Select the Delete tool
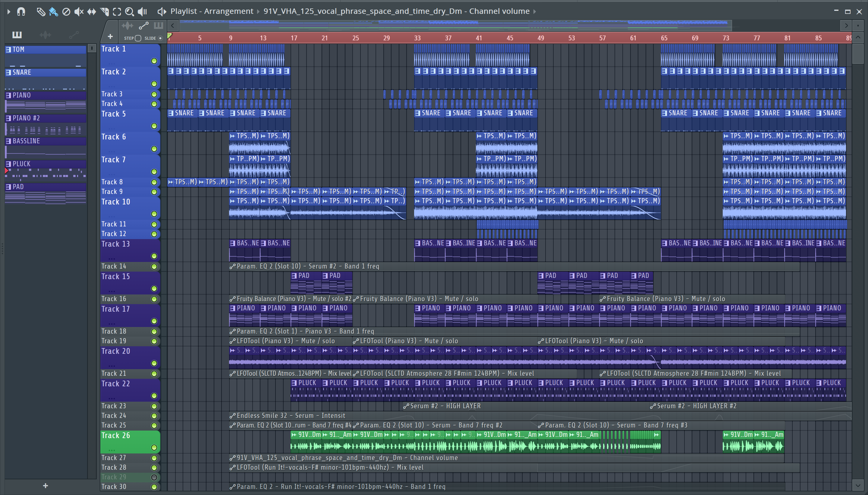The height and width of the screenshot is (495, 868). tap(66, 11)
